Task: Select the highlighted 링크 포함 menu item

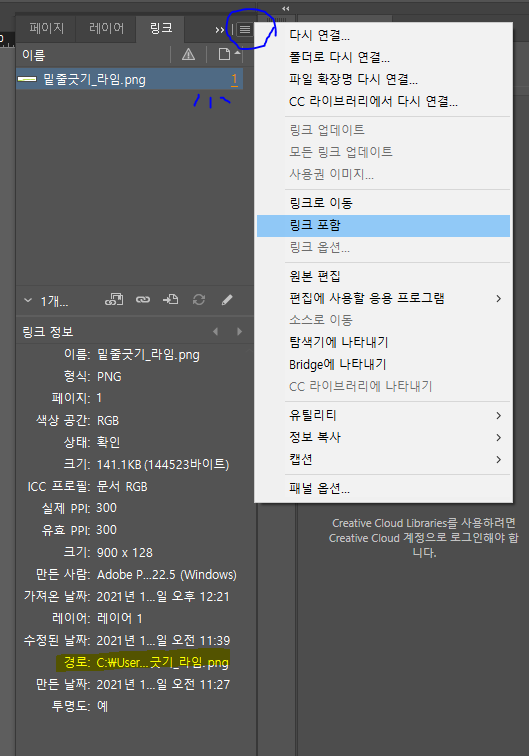Action: tap(383, 226)
